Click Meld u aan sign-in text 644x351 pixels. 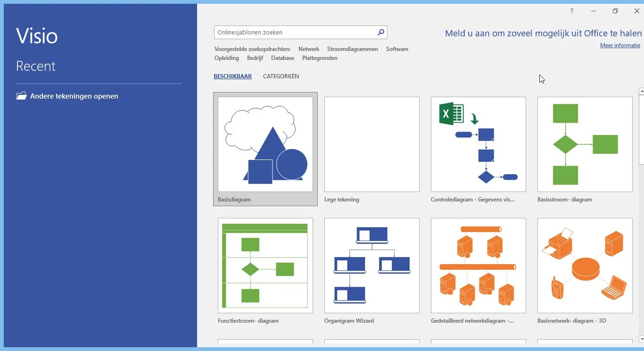click(x=544, y=33)
